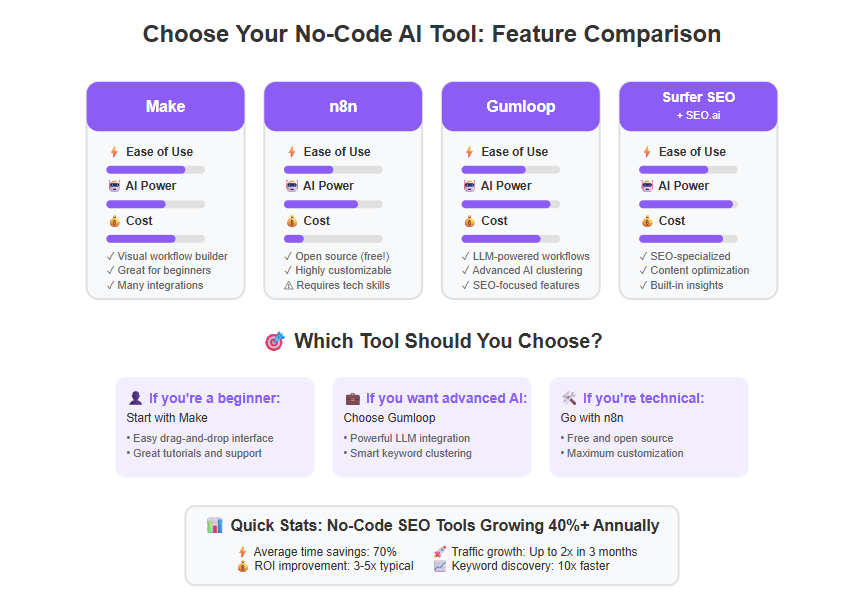Click the briefcase icon beside advanced AI heading

click(352, 398)
